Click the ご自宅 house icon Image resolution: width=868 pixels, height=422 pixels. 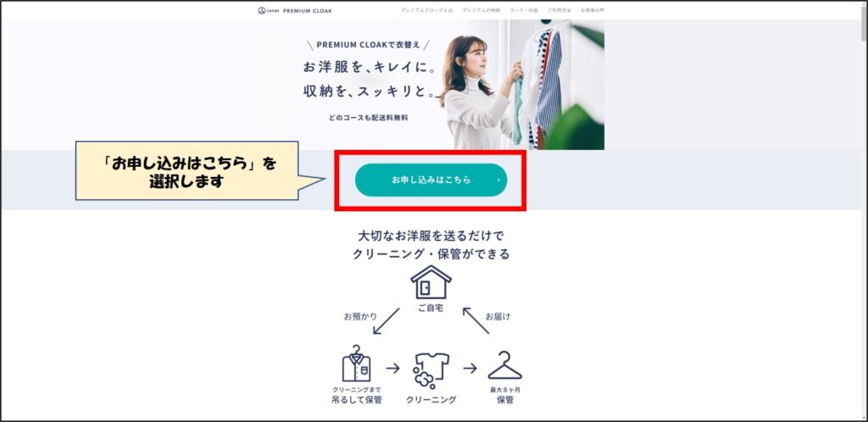431,282
